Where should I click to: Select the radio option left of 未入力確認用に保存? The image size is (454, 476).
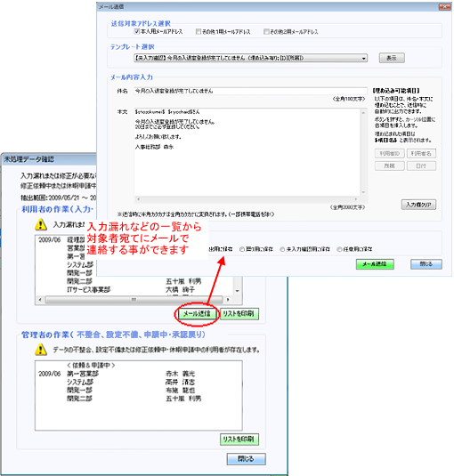pos(242,249)
